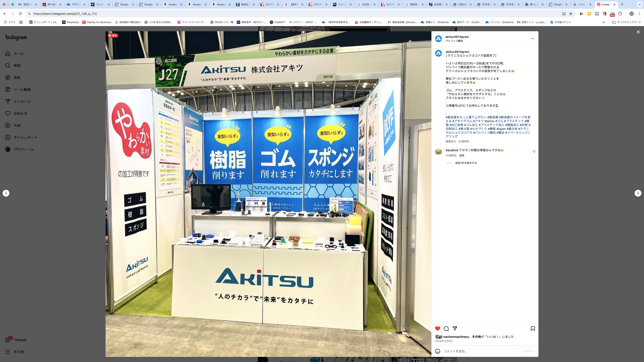Viewport: 644px width, 362px height.
Task: Unlike the post with red heart
Action: pyautogui.click(x=438, y=329)
